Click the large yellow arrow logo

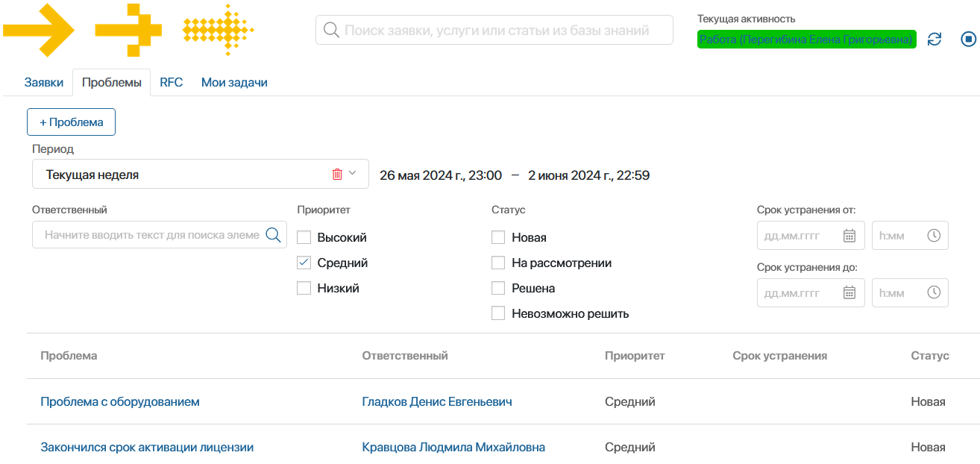(x=39, y=30)
